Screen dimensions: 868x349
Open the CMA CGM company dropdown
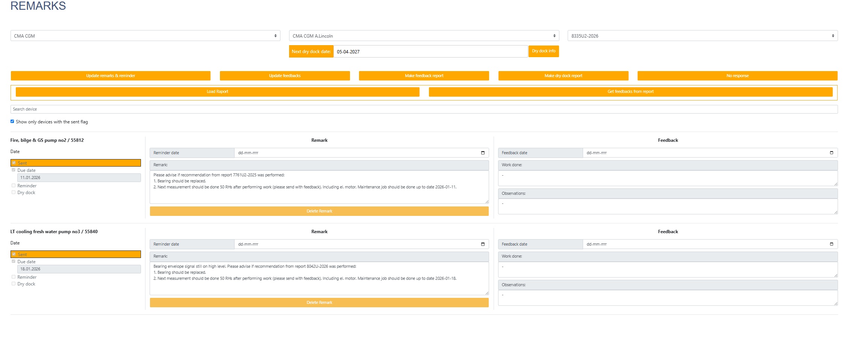(145, 36)
